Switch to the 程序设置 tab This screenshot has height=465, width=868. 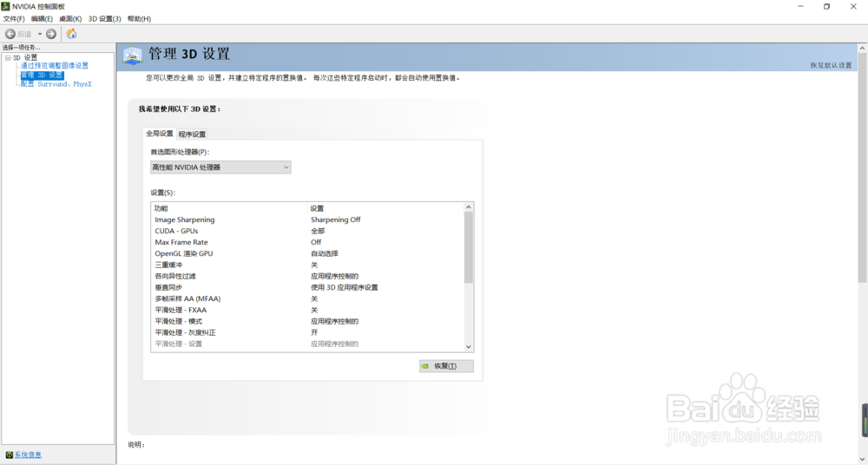(192, 134)
